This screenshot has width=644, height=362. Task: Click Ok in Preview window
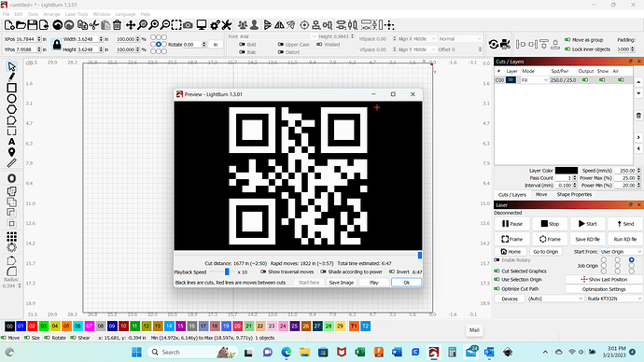(x=406, y=283)
